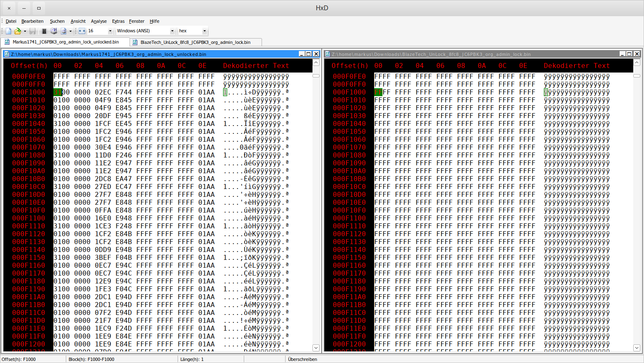Viewport: 644px width, 363px height.
Task: Create a new file with the toolbar icon
Action: 8,31
